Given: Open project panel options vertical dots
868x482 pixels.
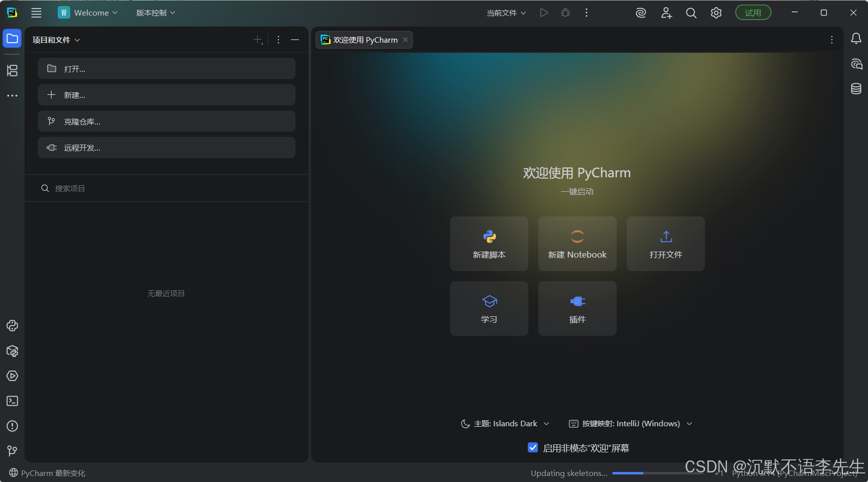Looking at the screenshot, I should pyautogui.click(x=278, y=40).
